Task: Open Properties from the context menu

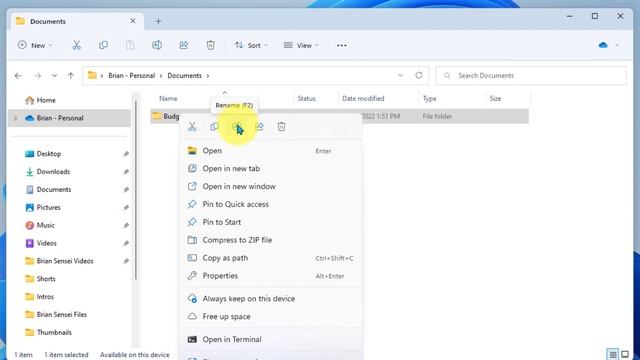Action: pyautogui.click(x=270, y=276)
